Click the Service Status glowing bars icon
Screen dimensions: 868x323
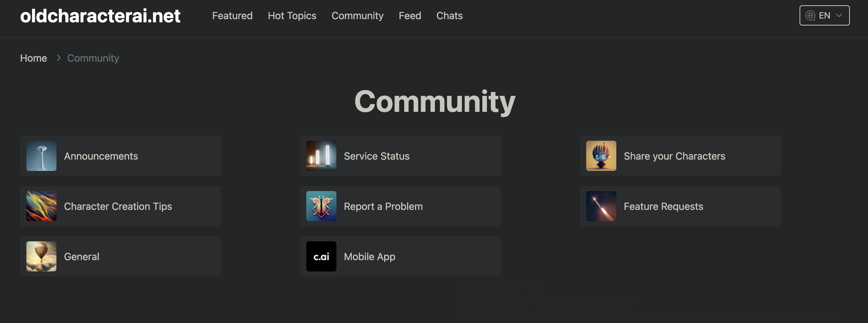(321, 156)
